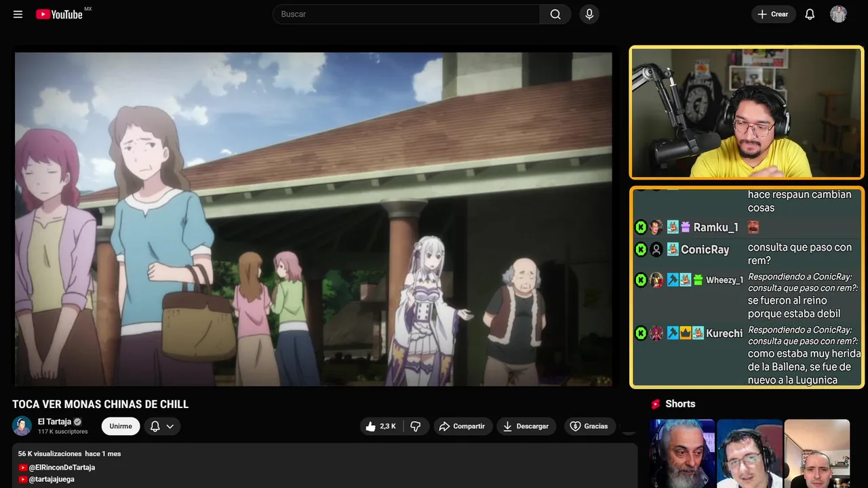Viewport: 868px width, 488px height.
Task: Click the Buscar search field
Action: tap(406, 14)
